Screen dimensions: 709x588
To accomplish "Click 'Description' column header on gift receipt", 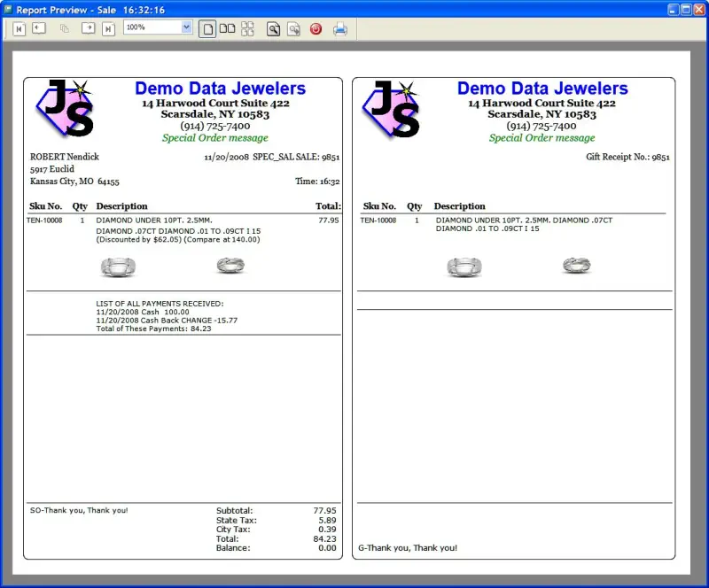I will tap(459, 206).
